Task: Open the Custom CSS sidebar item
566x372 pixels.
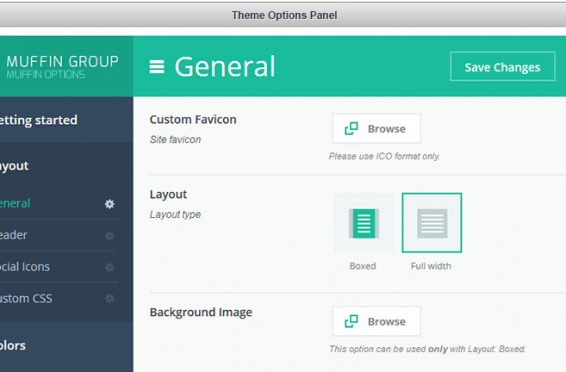Action: click(x=58, y=298)
